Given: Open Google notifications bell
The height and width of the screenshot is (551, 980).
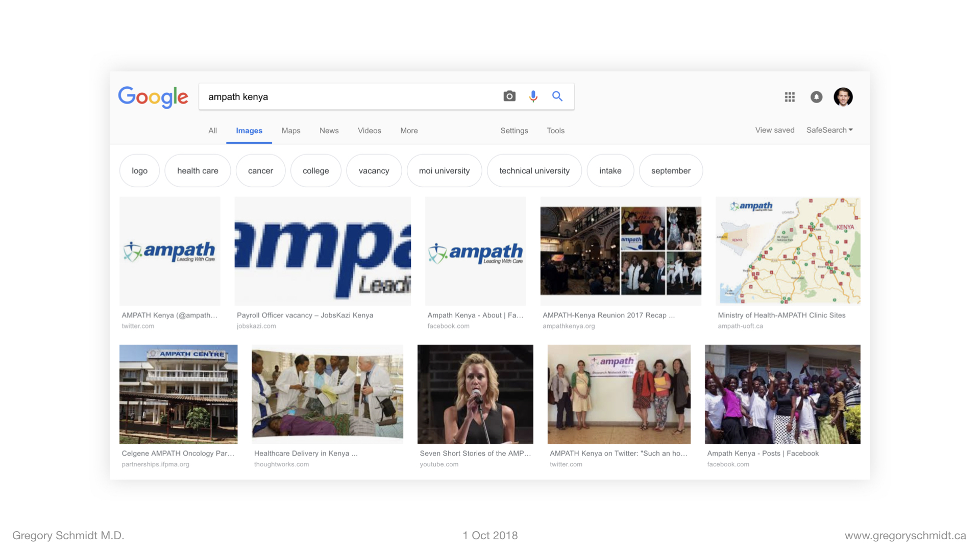Looking at the screenshot, I should pyautogui.click(x=816, y=97).
